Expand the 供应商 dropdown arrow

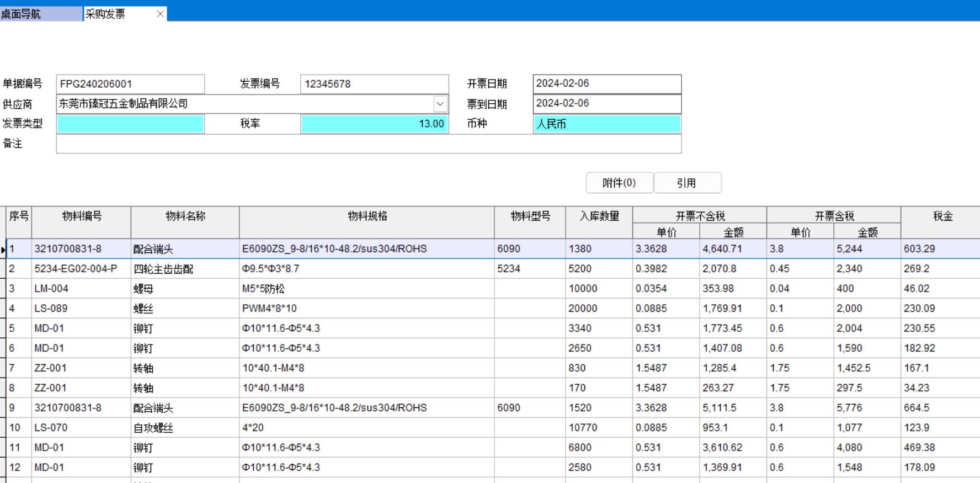tap(440, 104)
